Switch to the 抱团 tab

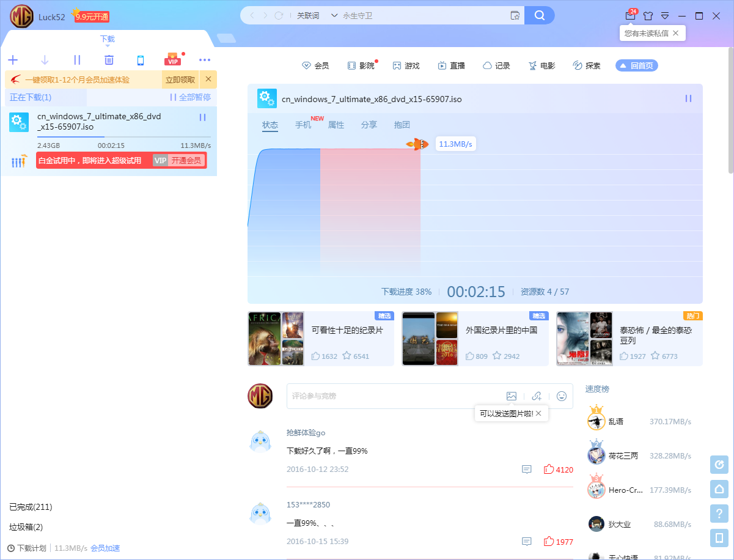(x=402, y=125)
